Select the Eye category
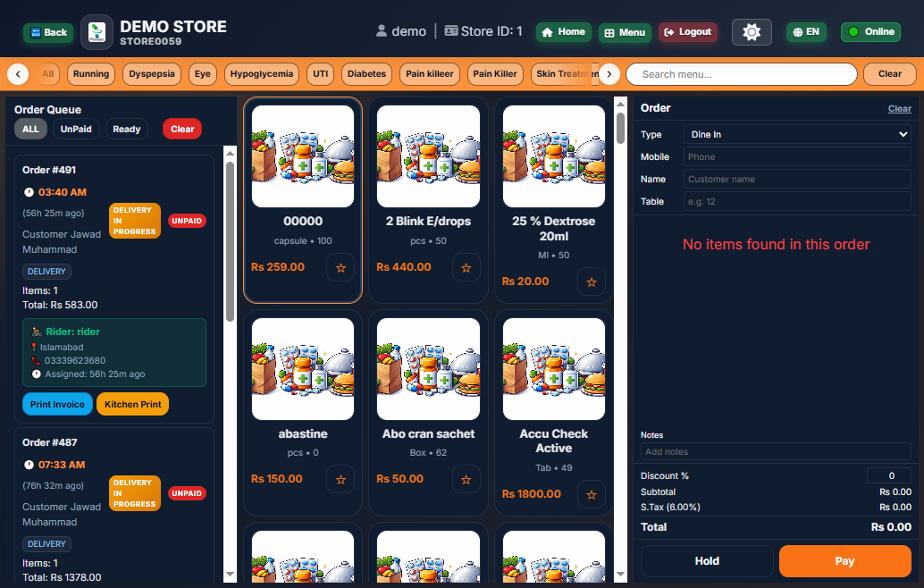924x588 pixels. pyautogui.click(x=203, y=73)
